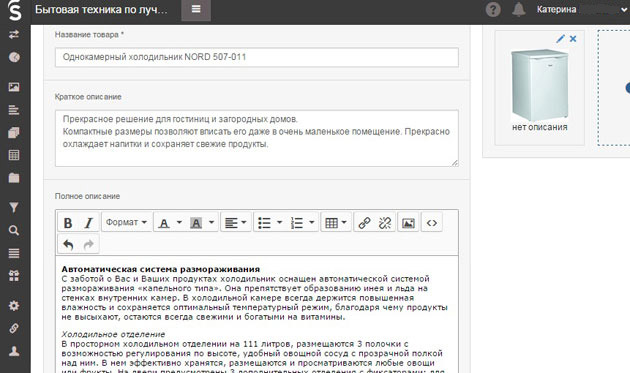Apply the text color A button
Viewport: 630px width, 373px height.
click(x=164, y=223)
